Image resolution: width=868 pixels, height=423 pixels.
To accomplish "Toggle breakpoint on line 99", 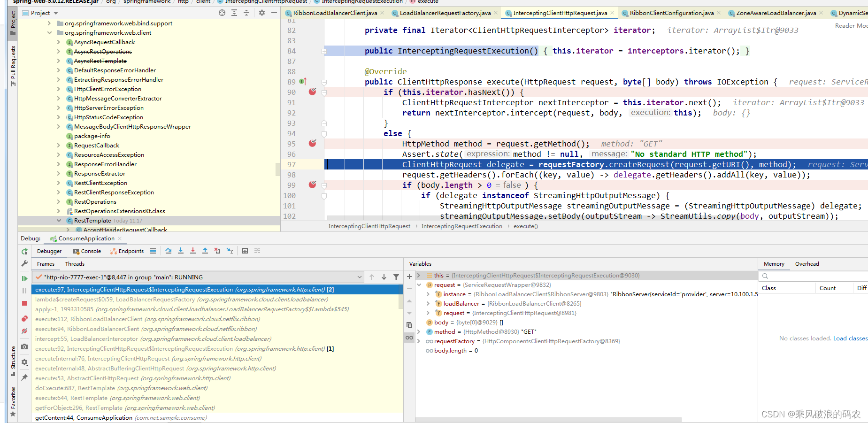I will (x=312, y=185).
